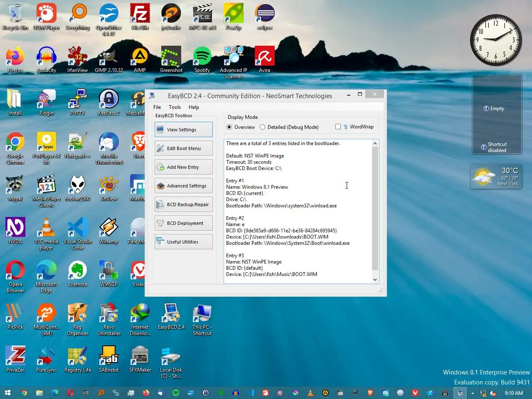This screenshot has width=532, height=399.
Task: Click the 'Timeout: 30 seconds' line
Action: tap(249, 162)
